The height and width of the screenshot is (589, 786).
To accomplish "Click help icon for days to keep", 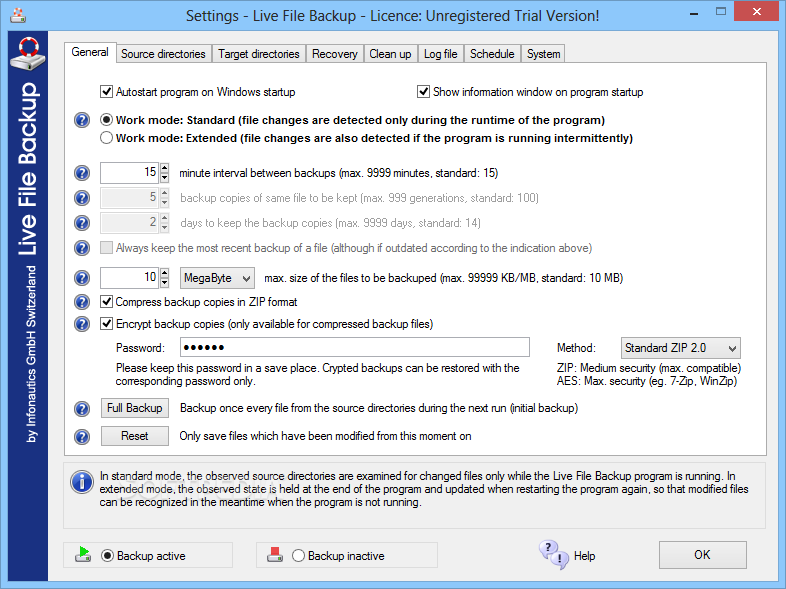I will [x=82, y=223].
